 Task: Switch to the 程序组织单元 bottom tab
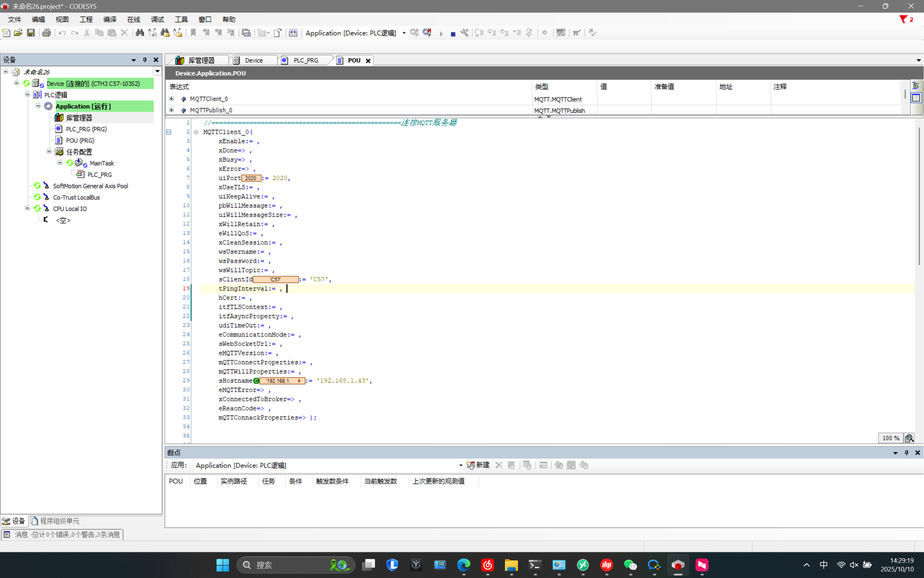pos(55,521)
